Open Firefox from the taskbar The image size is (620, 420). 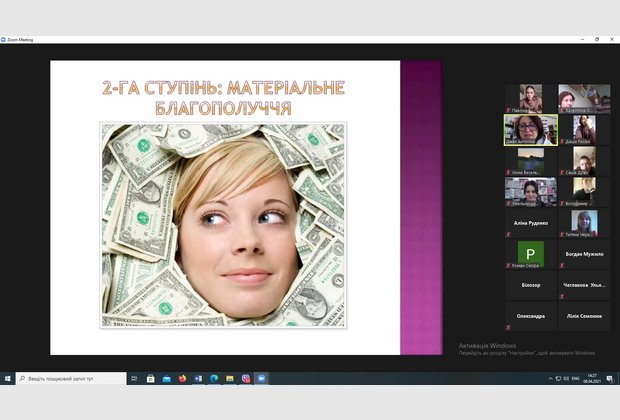(182, 379)
